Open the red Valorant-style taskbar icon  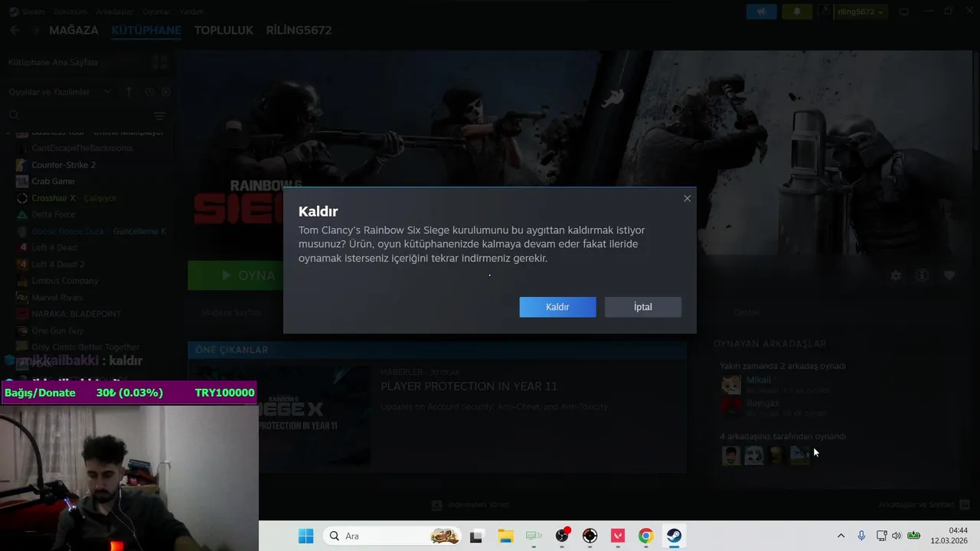pos(618,536)
